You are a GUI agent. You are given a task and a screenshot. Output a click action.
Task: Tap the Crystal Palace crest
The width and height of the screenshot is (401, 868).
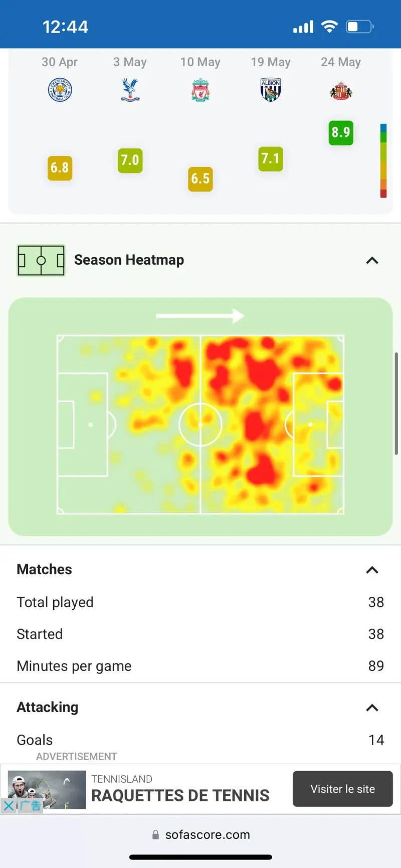[x=130, y=90]
